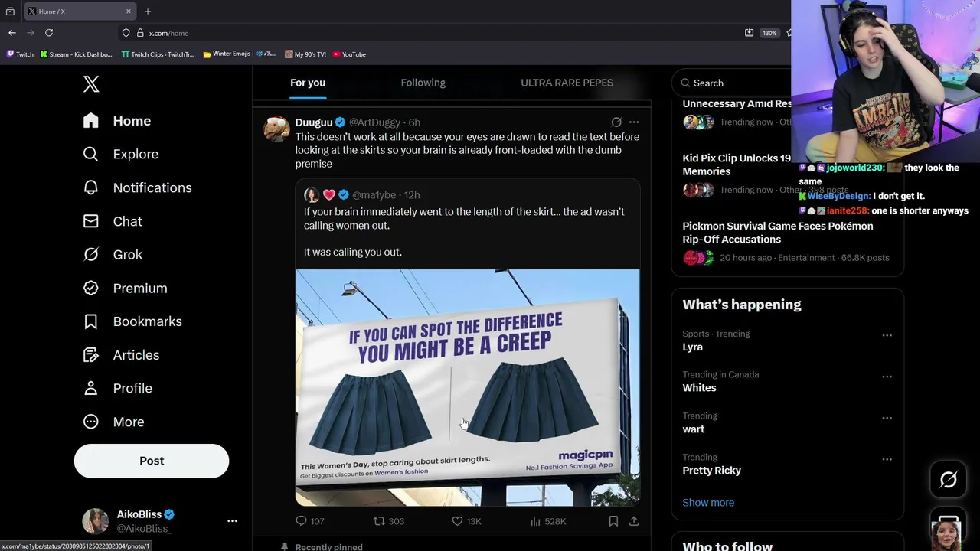Click the Grok explain icon on Duuguu post
This screenshot has width=980, height=551.
click(x=616, y=122)
